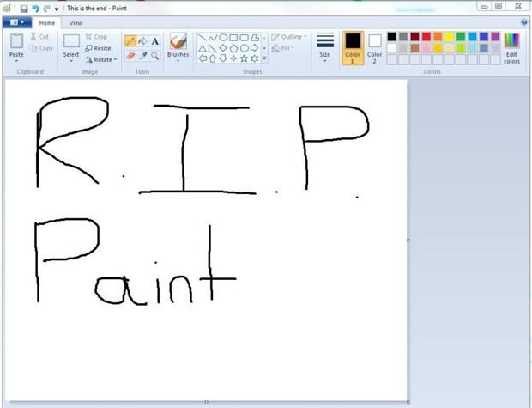Pick the Eraser tool
The height and width of the screenshot is (408, 532).
tap(130, 55)
